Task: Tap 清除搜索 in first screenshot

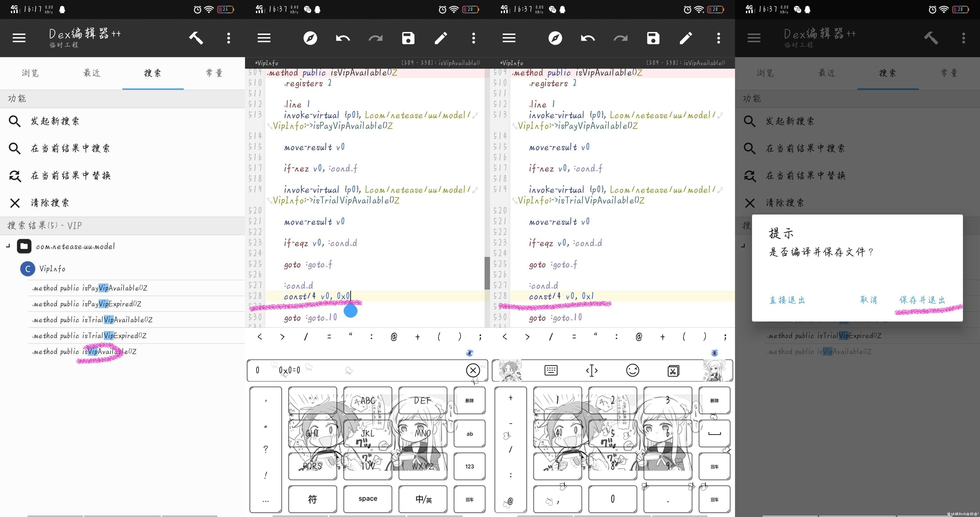Action: tap(122, 203)
